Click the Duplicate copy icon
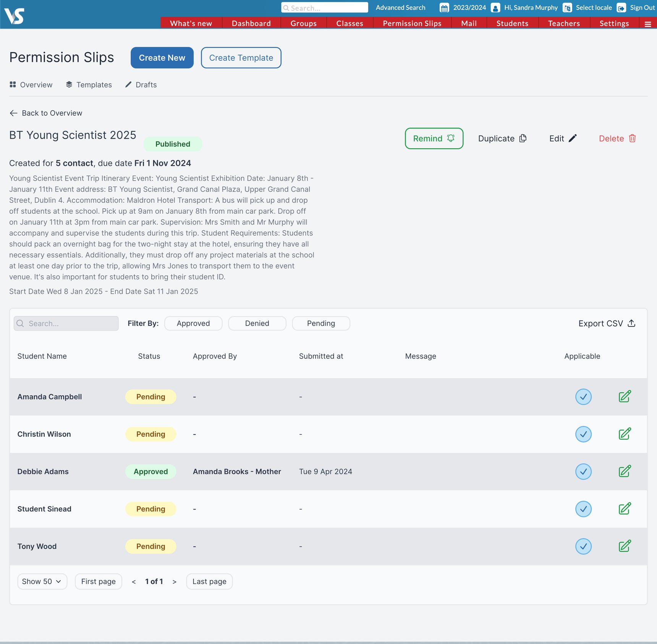The width and height of the screenshot is (657, 644). [x=523, y=138]
